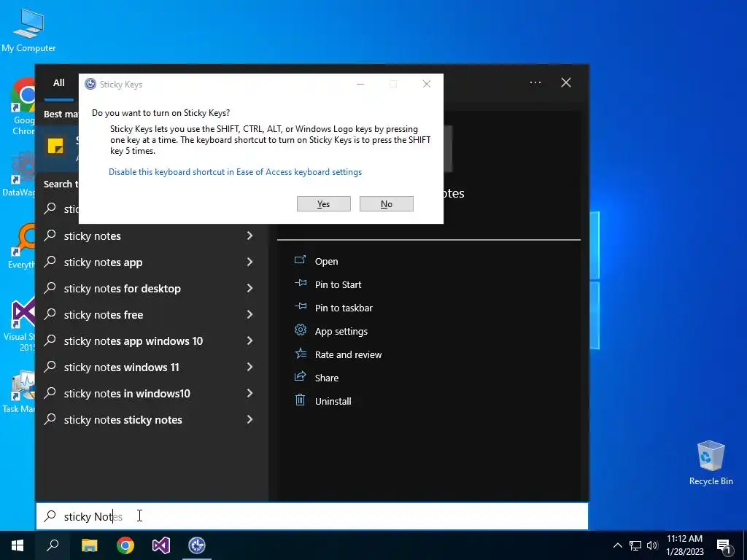Click the Sticky Keys taskbar icon
Viewport: 747px width, 560px height.
click(x=197, y=545)
